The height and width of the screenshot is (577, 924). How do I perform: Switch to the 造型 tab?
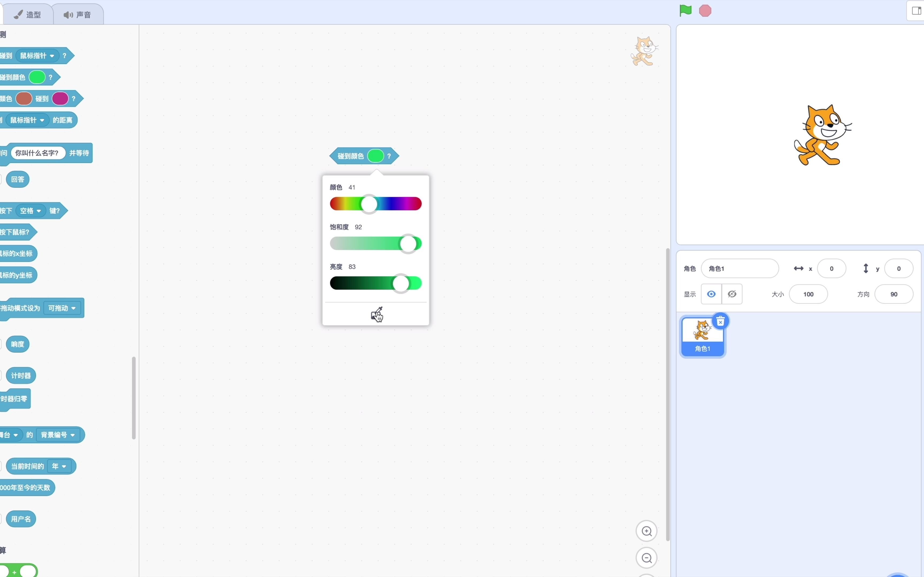(x=28, y=14)
